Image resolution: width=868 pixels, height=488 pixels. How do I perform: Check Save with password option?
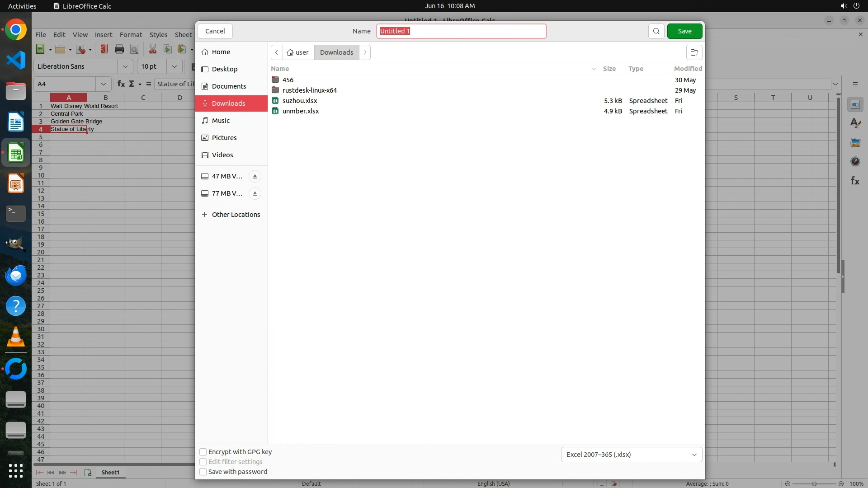(203, 472)
